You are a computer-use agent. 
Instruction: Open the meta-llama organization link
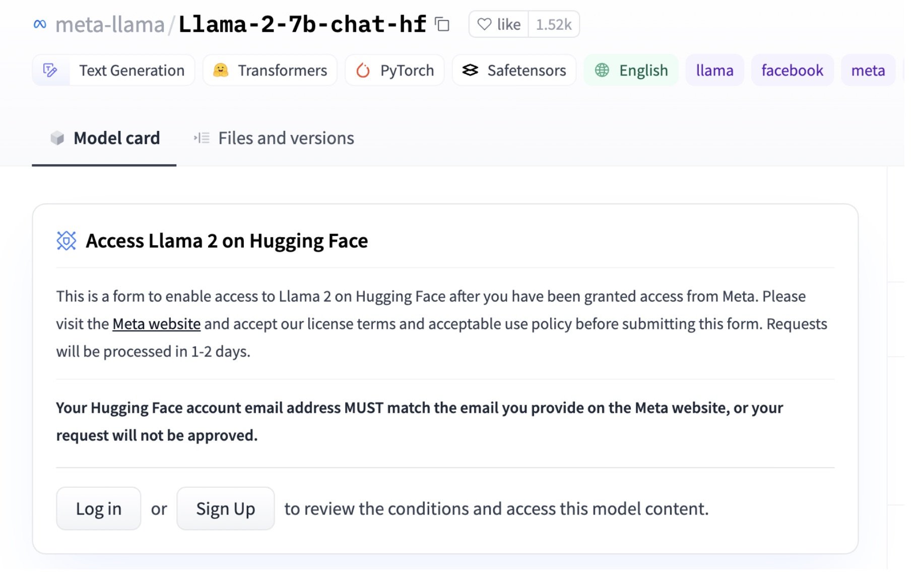[x=110, y=24]
